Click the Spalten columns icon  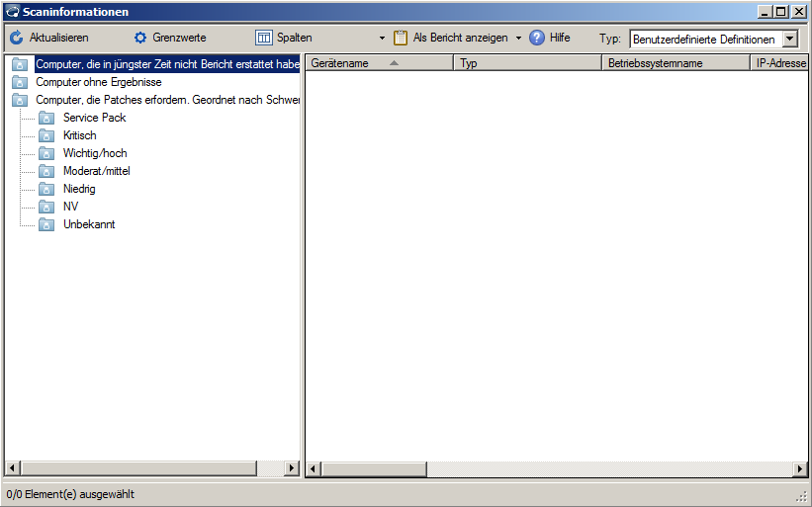coord(264,38)
